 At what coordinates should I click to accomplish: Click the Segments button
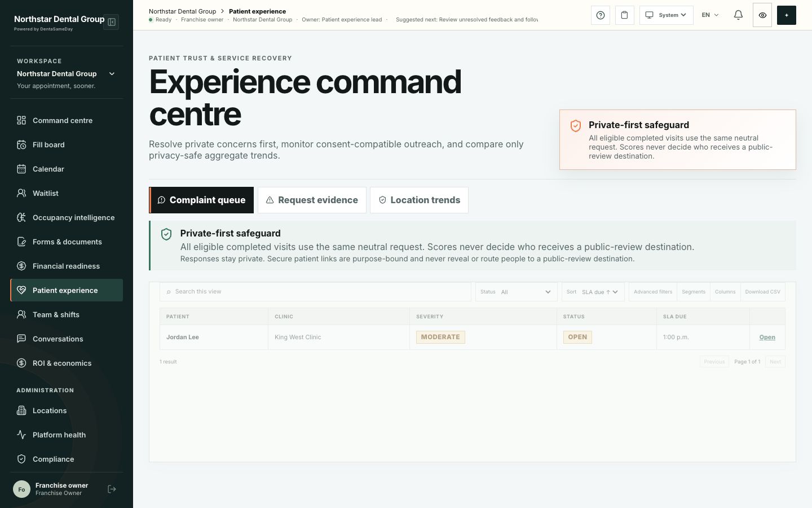point(694,292)
